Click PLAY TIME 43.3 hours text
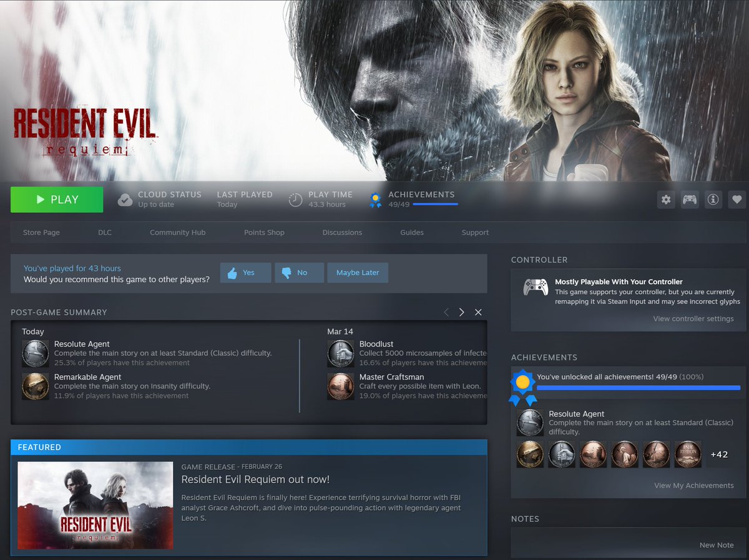This screenshot has width=749, height=560. click(330, 199)
